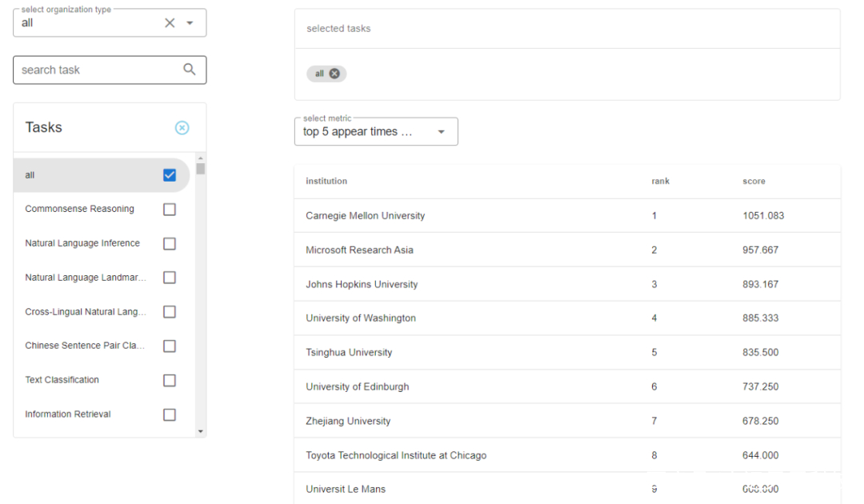Check the Natural Language Landmark task box
The image size is (864, 504).
(x=170, y=278)
